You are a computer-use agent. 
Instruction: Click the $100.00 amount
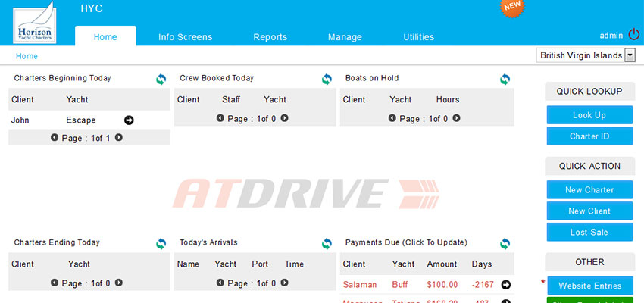pos(442,285)
